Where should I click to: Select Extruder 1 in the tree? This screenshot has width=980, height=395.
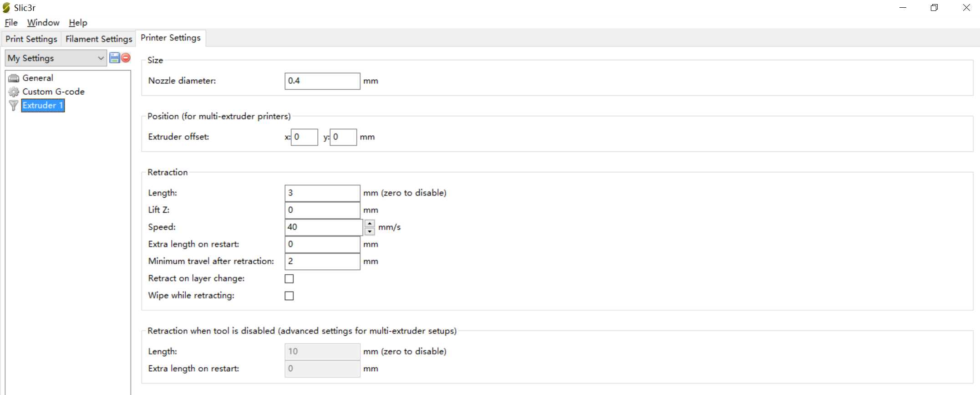(43, 105)
